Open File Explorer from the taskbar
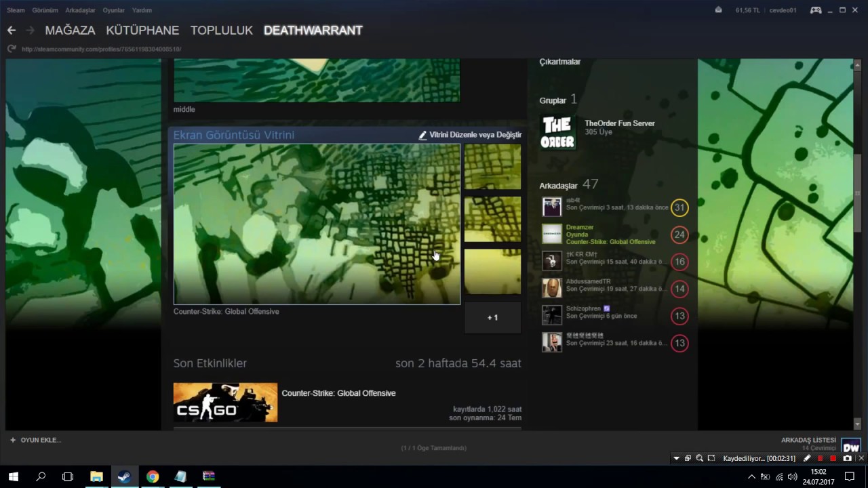Viewport: 868px width, 488px height. 96,476
